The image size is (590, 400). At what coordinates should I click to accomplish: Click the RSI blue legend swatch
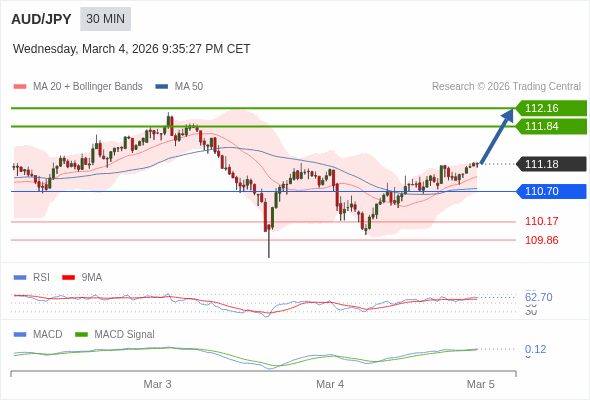pyautogui.click(x=20, y=278)
